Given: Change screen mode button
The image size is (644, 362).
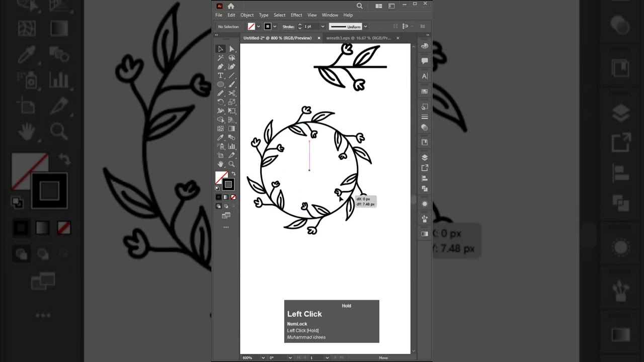Looking at the screenshot, I should [x=226, y=216].
